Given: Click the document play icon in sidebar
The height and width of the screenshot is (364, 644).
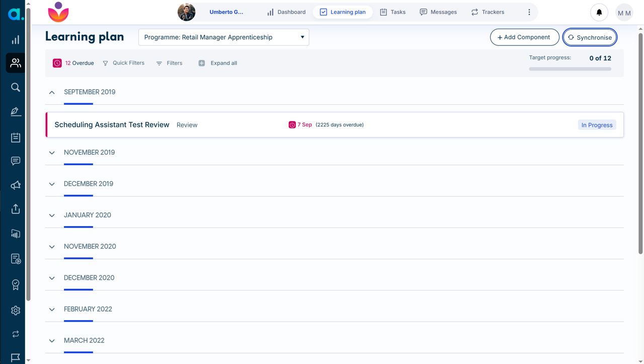Looking at the screenshot, I should 16,259.
